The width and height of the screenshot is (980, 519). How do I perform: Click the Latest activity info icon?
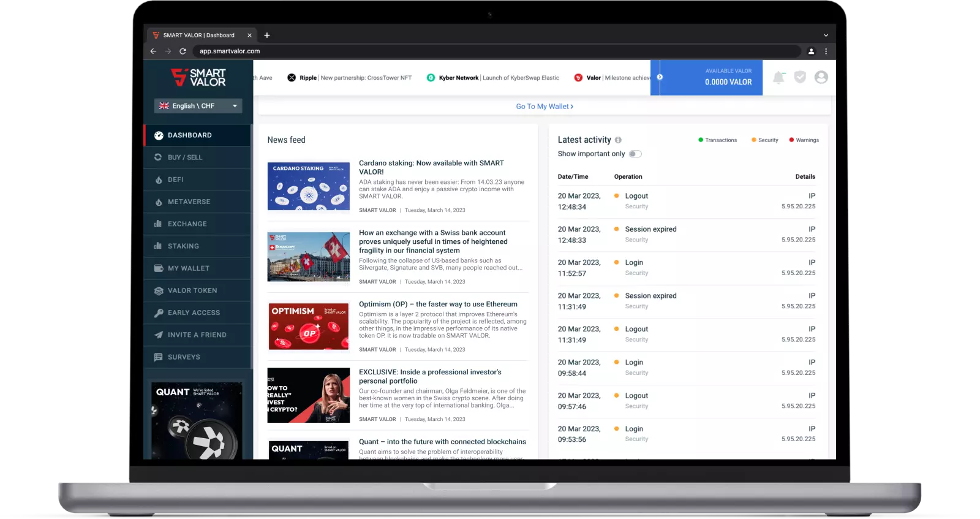(x=618, y=140)
